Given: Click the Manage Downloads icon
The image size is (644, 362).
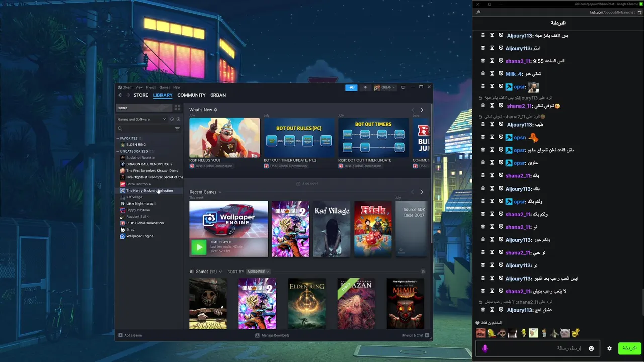Looking at the screenshot, I should [258, 335].
